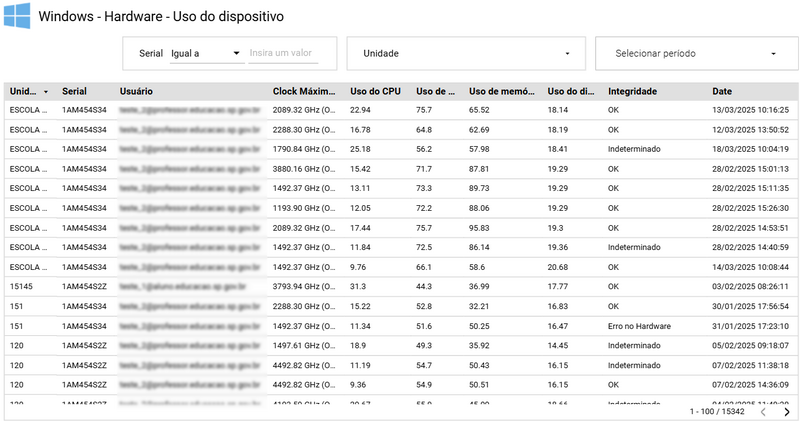Click the Windows logo icon

click(16, 17)
